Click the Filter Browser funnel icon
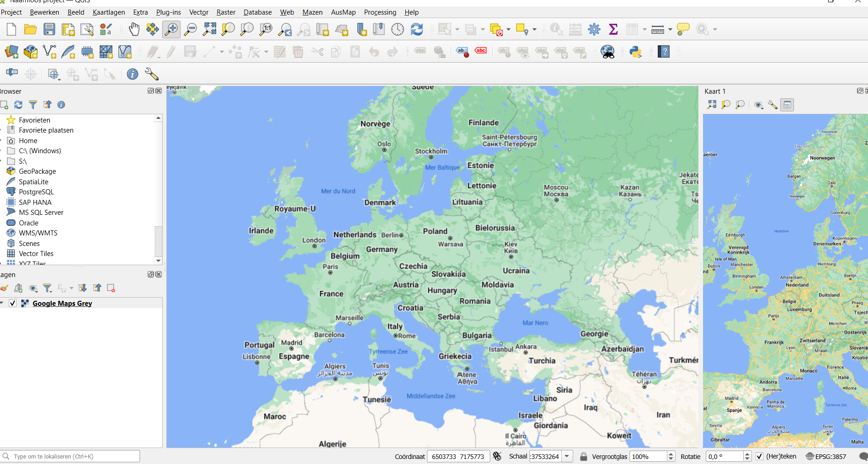 33,105
